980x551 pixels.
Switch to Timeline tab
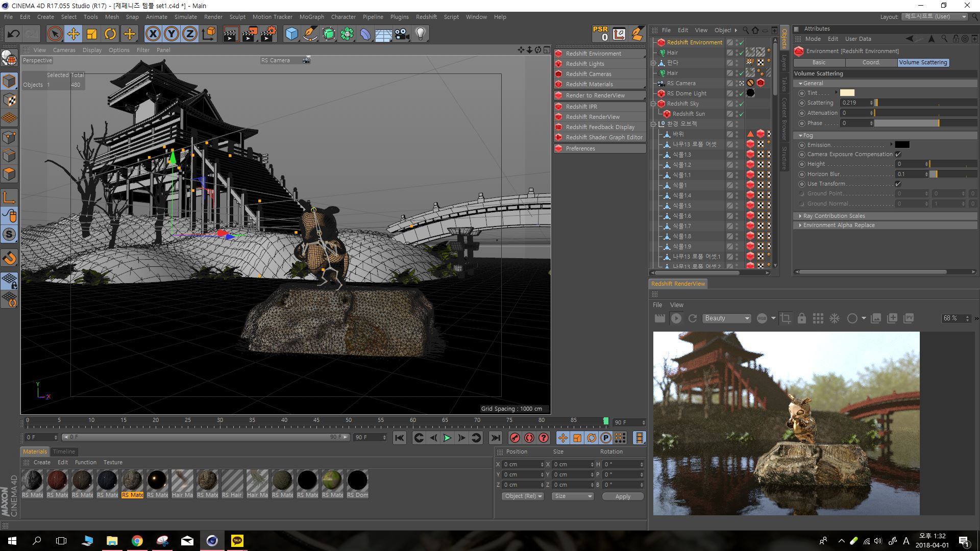(x=64, y=452)
